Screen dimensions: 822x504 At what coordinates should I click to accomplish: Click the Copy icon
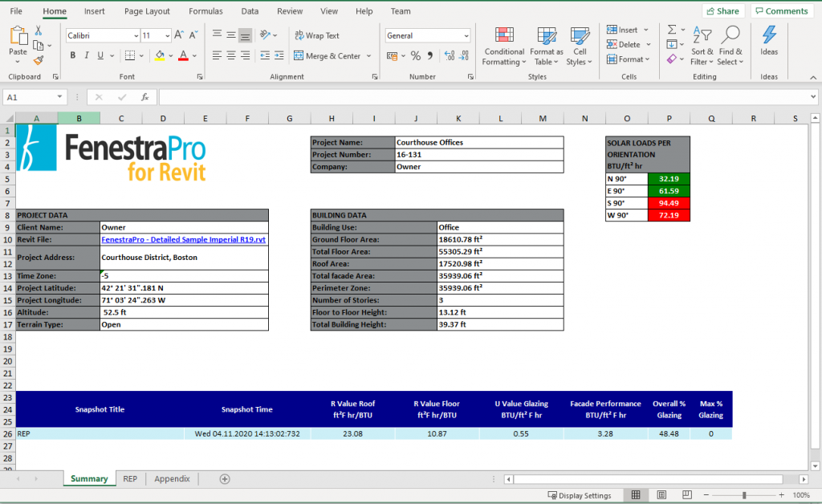coord(39,46)
